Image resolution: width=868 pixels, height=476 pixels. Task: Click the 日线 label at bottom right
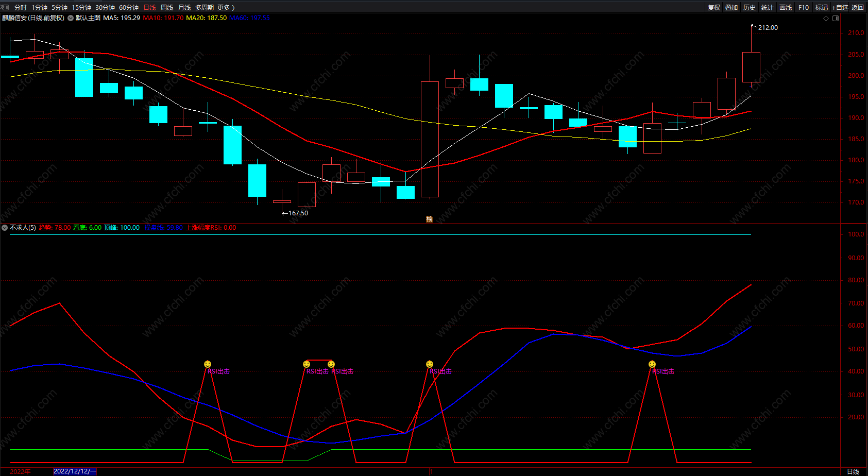pos(854,471)
